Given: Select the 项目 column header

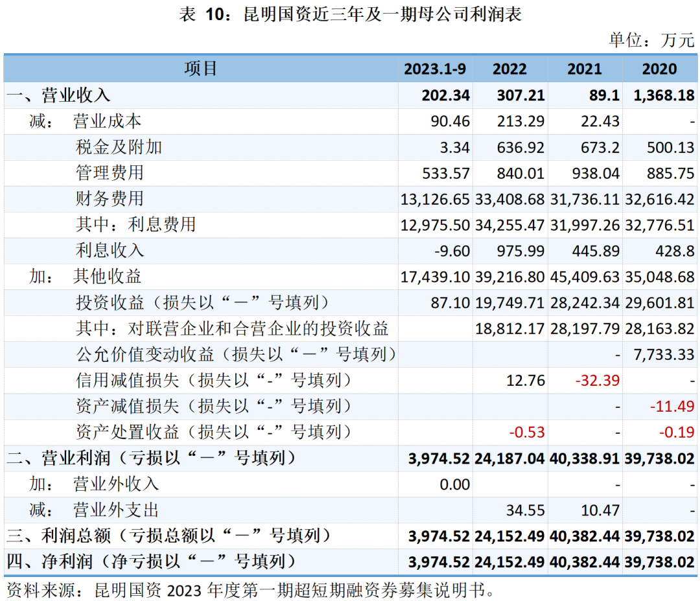Looking at the screenshot, I should pyautogui.click(x=200, y=69).
